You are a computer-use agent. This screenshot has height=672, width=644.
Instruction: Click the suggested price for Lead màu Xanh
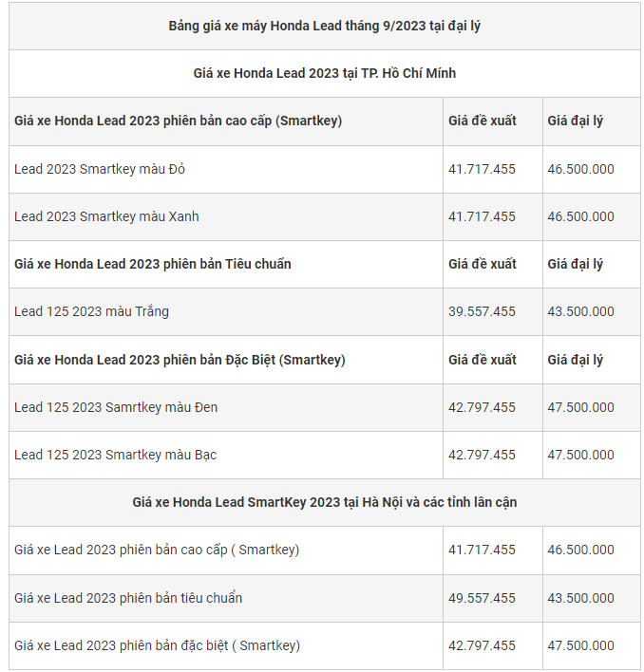coord(482,216)
